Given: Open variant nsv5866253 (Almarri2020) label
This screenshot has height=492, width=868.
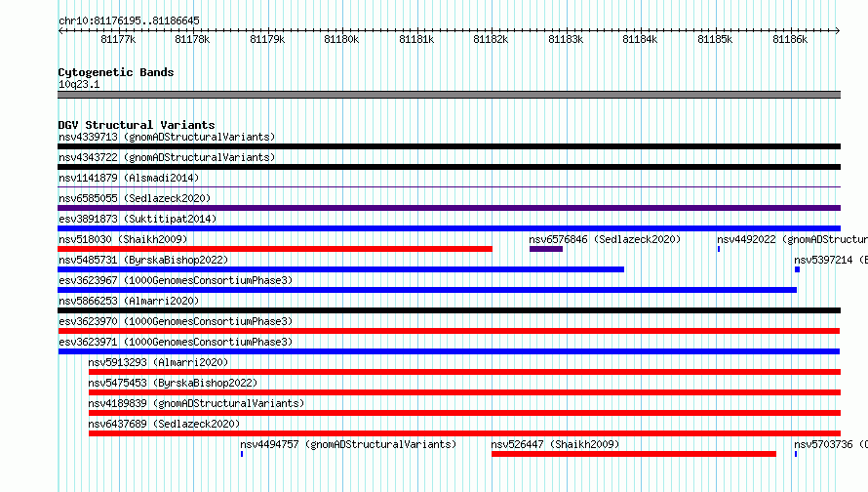Looking at the screenshot, I should [129, 301].
